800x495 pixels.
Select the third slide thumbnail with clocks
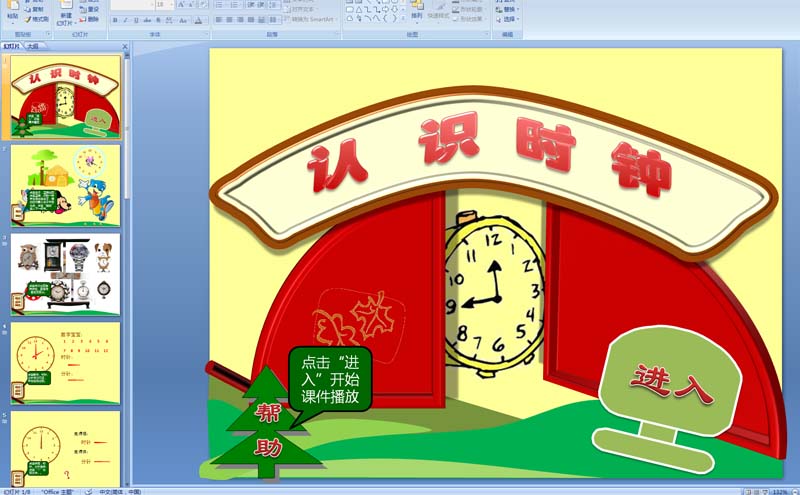[66, 274]
